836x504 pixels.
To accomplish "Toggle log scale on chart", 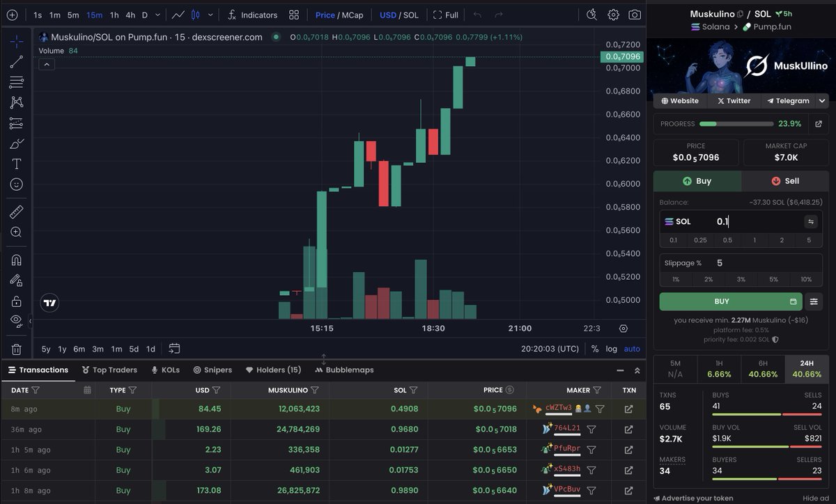I will [611, 349].
